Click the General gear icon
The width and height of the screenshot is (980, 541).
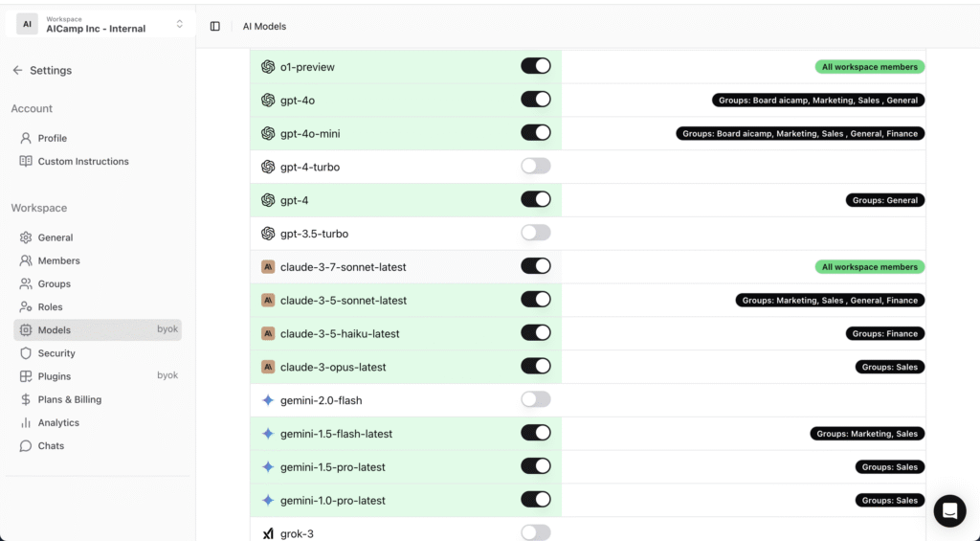click(x=26, y=237)
